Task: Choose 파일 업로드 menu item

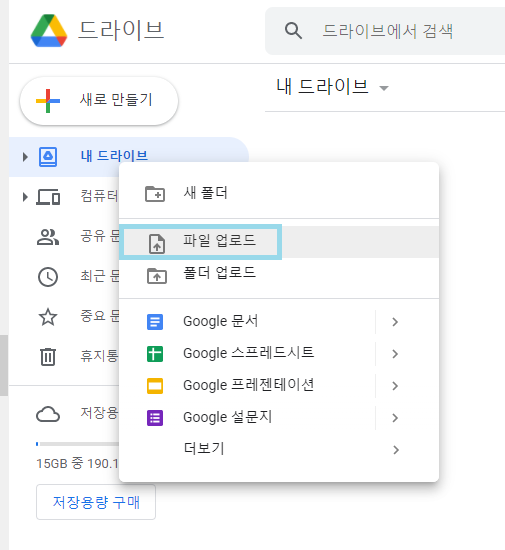Action: click(x=279, y=242)
